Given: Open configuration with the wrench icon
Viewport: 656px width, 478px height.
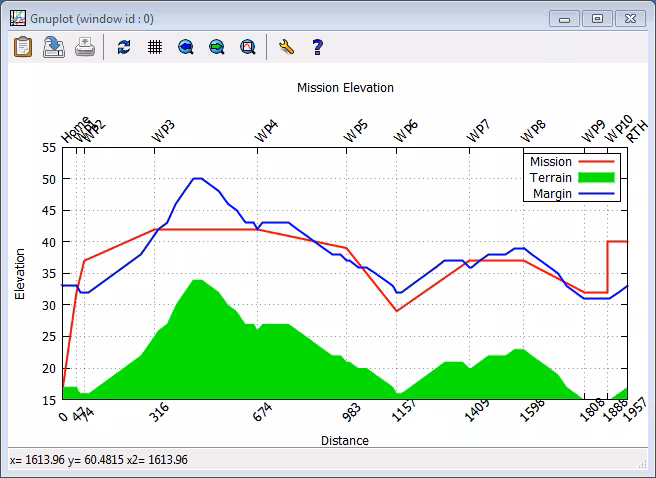Looking at the screenshot, I should pyautogui.click(x=286, y=47).
